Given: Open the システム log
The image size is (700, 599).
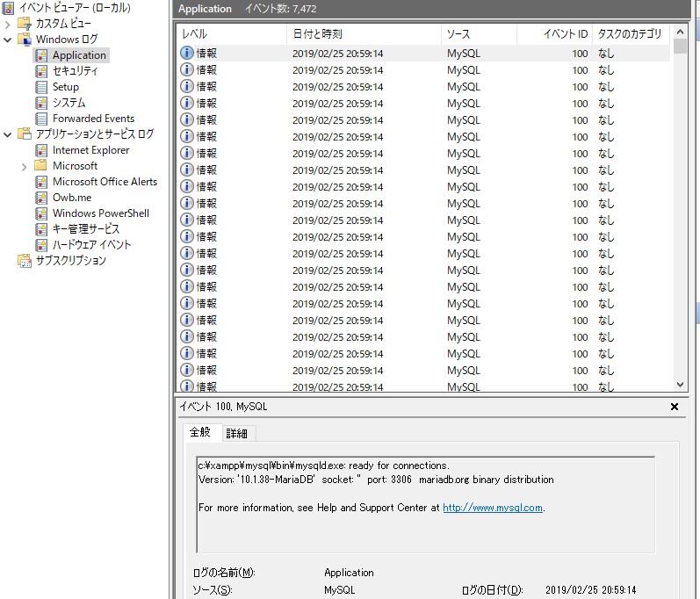Looking at the screenshot, I should [69, 103].
